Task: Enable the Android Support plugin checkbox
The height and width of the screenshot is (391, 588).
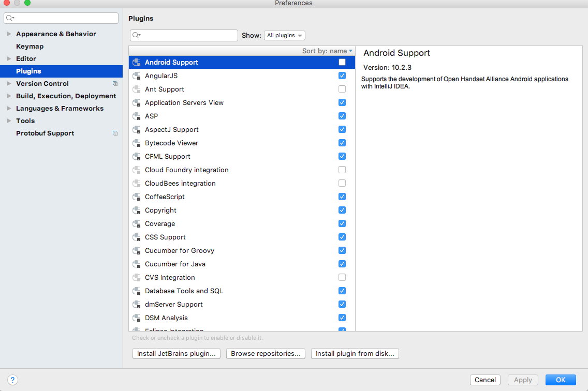Action: pyautogui.click(x=342, y=62)
